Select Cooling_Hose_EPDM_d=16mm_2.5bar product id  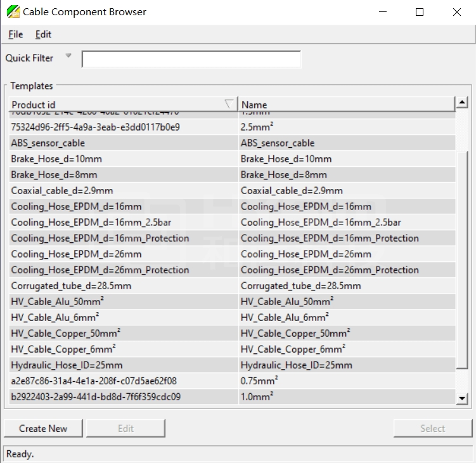(x=124, y=222)
